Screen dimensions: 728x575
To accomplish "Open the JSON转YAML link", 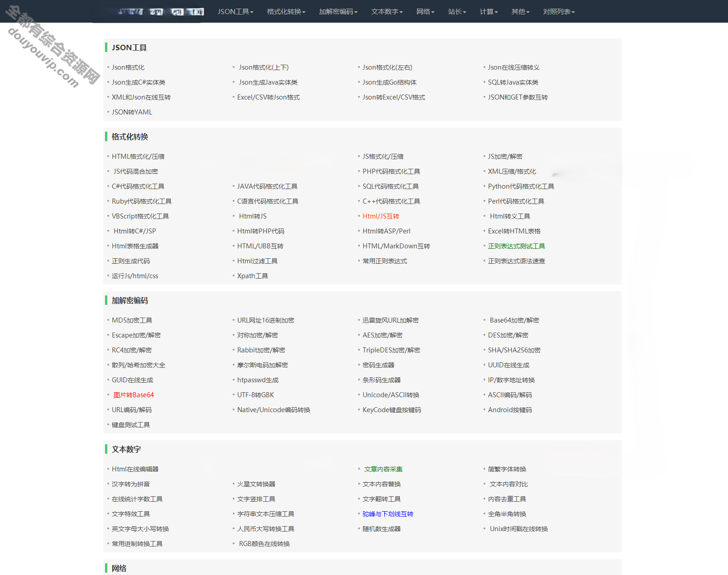I will tap(132, 112).
